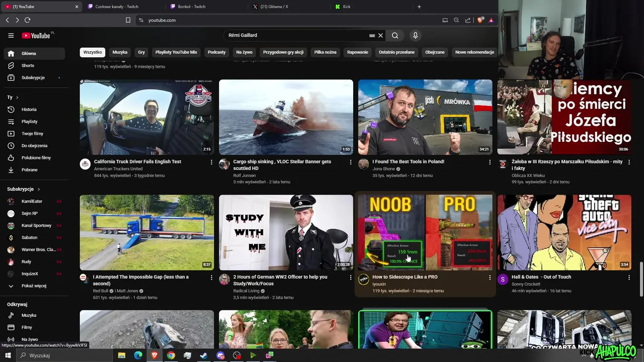Select Playlisty YouTube Mix chip
644x362 pixels.
point(176,52)
